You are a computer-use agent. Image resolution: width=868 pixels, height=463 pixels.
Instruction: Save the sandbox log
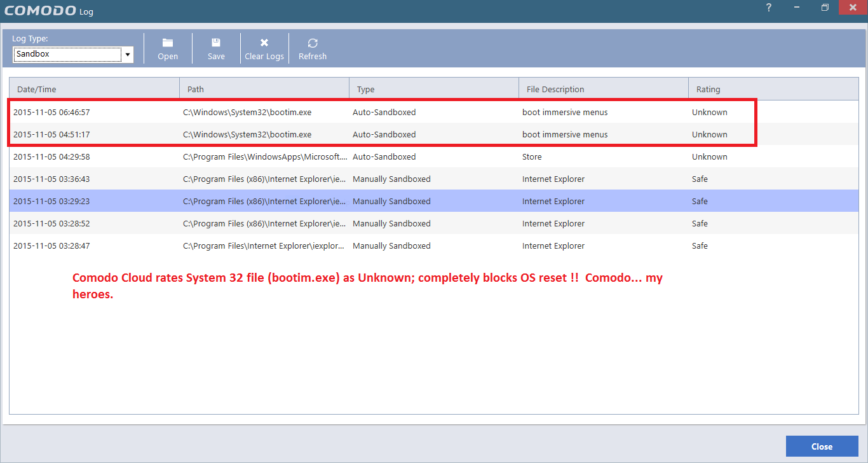point(216,49)
